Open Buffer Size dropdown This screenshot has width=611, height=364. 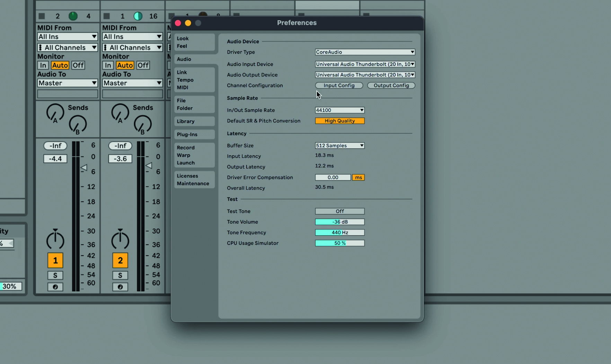tap(340, 146)
